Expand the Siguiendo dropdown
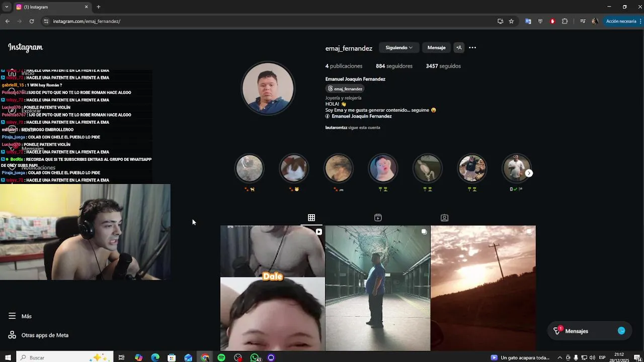Screen dimensions: 644x362 399,48
